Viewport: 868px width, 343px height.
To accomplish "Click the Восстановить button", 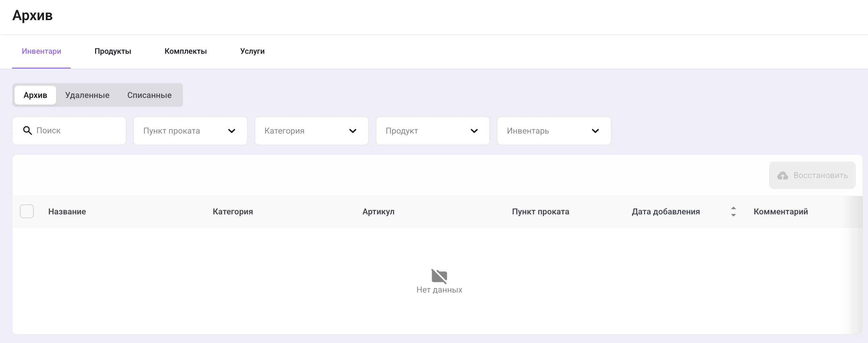I will [x=812, y=175].
